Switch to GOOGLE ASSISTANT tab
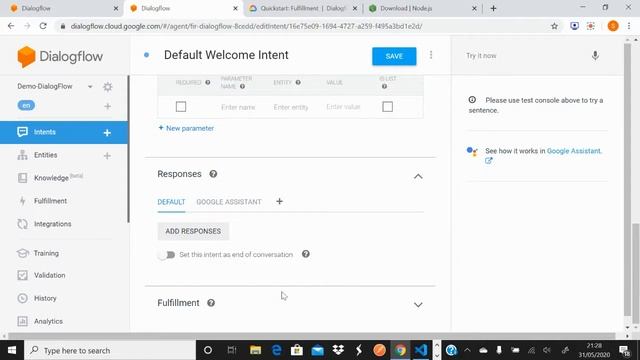 click(229, 202)
